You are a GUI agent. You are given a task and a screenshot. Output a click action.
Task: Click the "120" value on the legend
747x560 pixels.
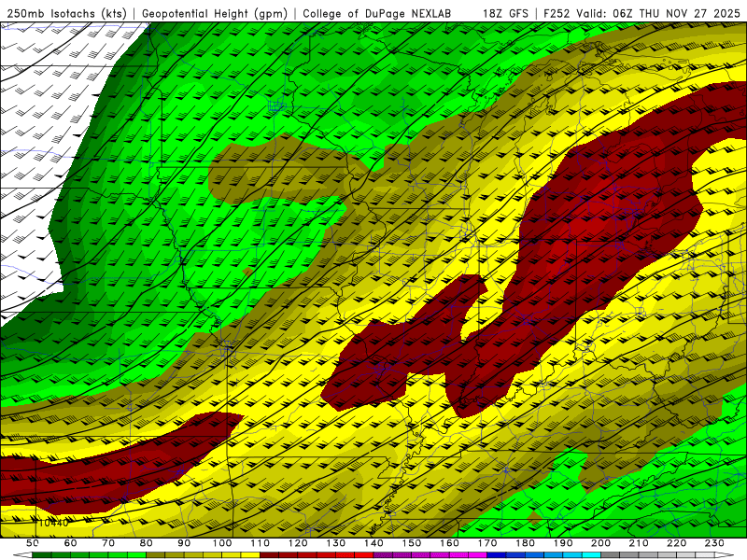298,543
